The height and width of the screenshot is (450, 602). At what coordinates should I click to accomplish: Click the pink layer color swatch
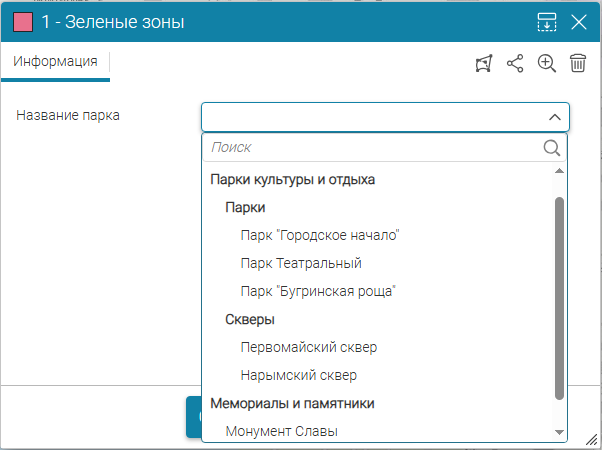pyautogui.click(x=21, y=22)
